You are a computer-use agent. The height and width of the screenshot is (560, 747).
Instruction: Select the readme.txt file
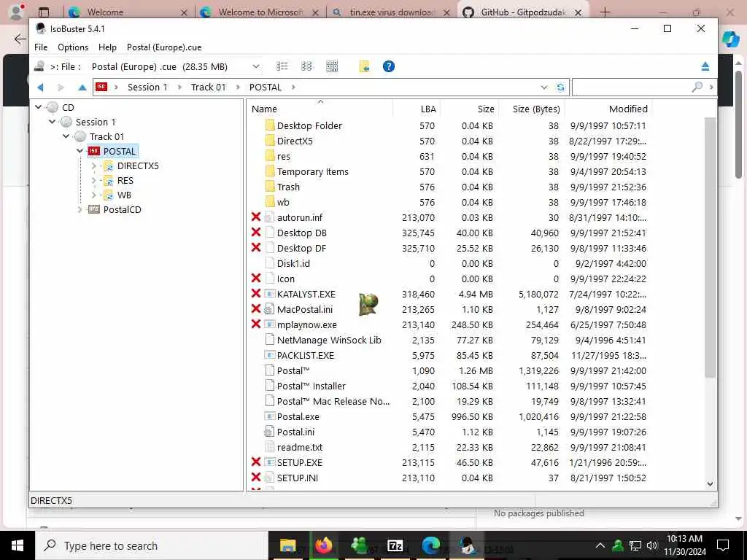coord(300,447)
